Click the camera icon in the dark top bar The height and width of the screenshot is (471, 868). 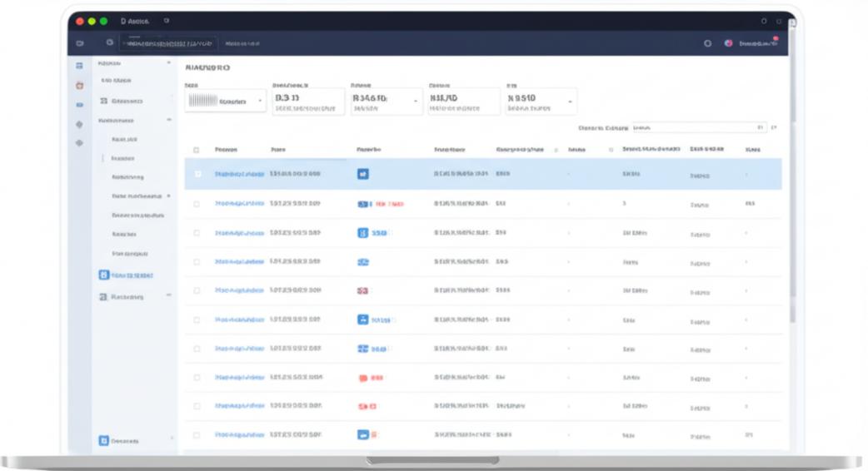(80, 43)
